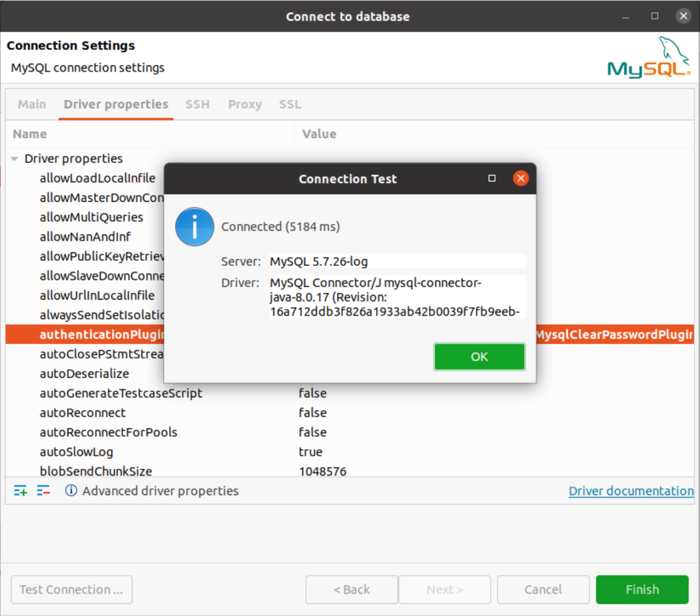700x616 pixels.
Task: Select the blobSendChunkSize property
Action: [x=96, y=471]
